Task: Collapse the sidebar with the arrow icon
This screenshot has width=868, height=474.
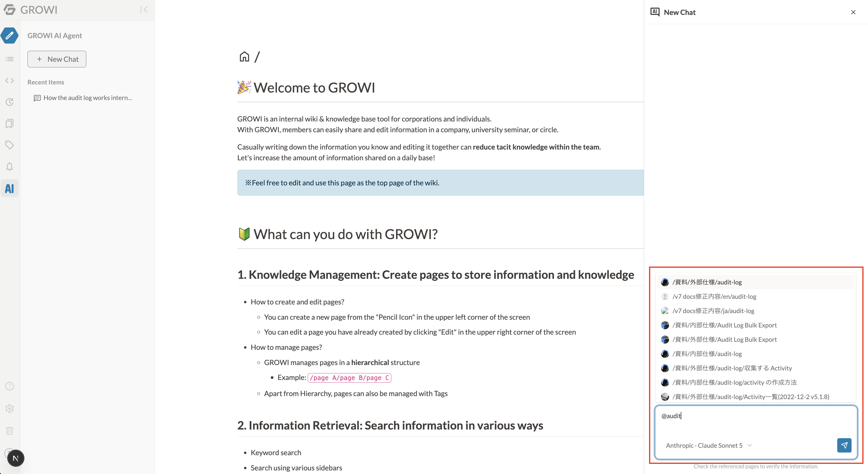Action: pyautogui.click(x=144, y=10)
